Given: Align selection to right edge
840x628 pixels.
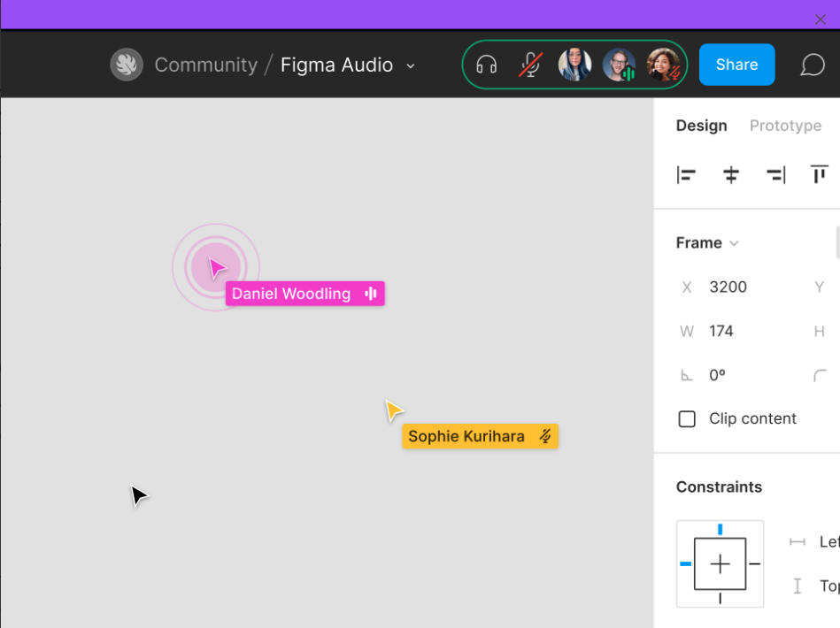Looking at the screenshot, I should pyautogui.click(x=775, y=175).
